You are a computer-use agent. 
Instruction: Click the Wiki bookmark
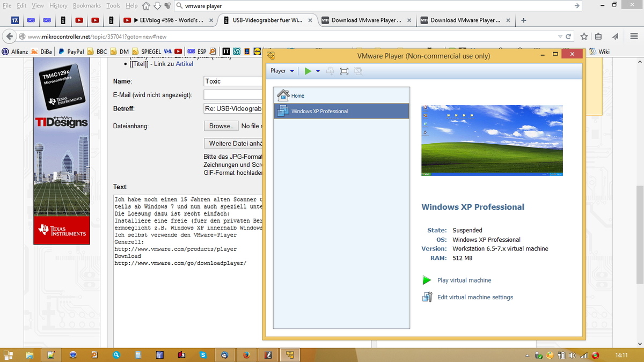tap(599, 52)
